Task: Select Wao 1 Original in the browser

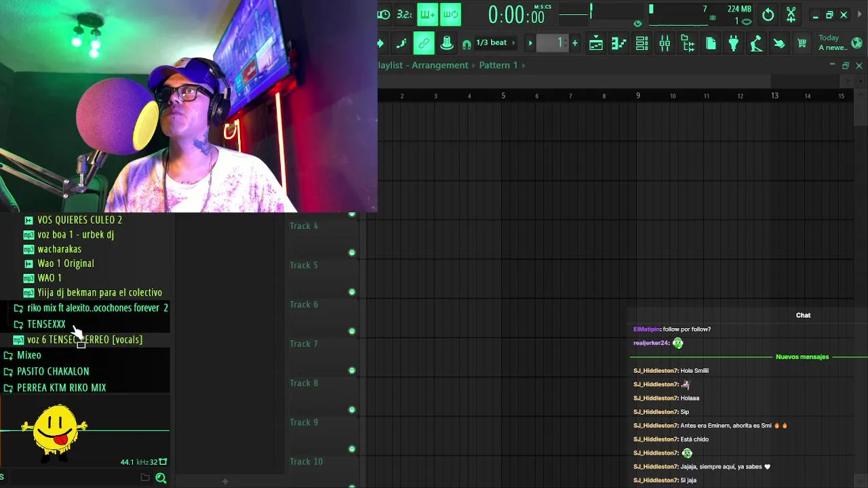Action: [66, 264]
